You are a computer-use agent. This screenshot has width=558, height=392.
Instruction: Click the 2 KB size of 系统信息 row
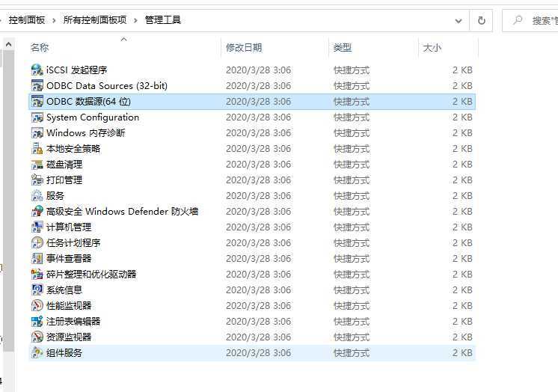462,290
